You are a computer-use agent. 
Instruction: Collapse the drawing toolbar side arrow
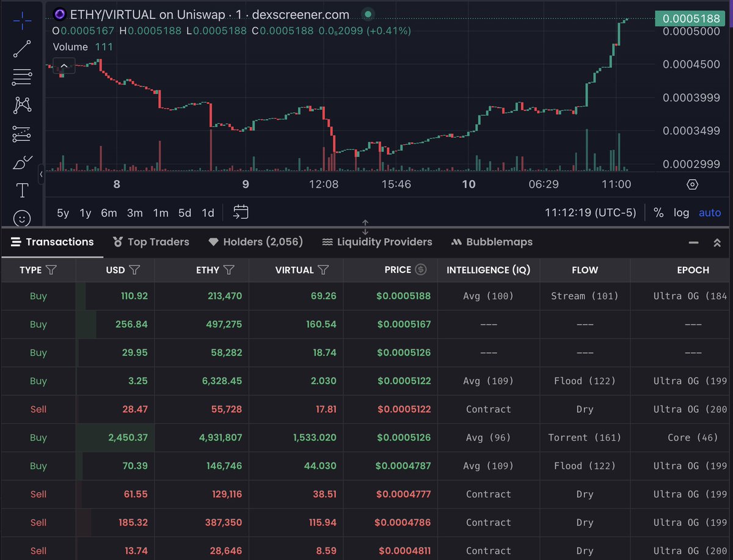click(x=41, y=174)
